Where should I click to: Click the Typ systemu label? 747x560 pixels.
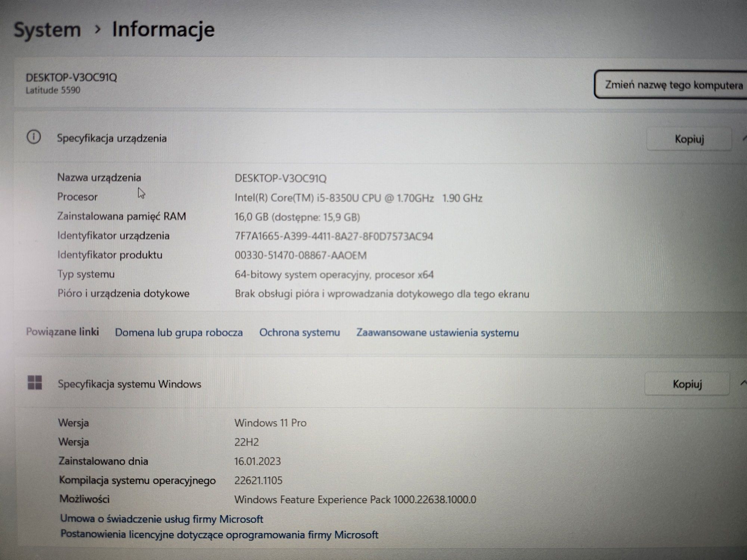click(x=86, y=274)
